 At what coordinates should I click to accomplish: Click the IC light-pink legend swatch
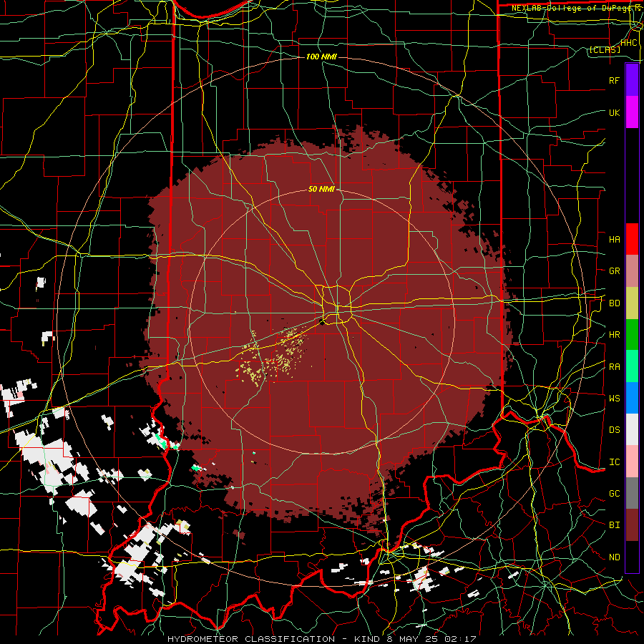tap(632, 462)
